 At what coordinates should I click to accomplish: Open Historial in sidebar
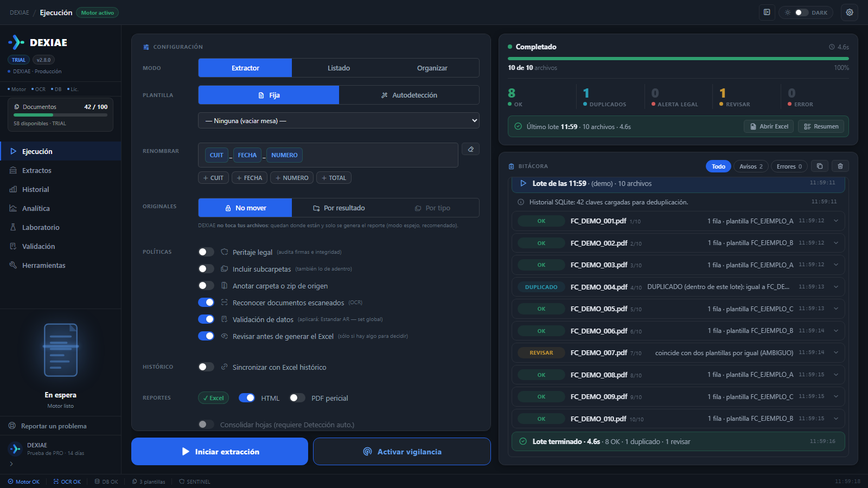60,189
